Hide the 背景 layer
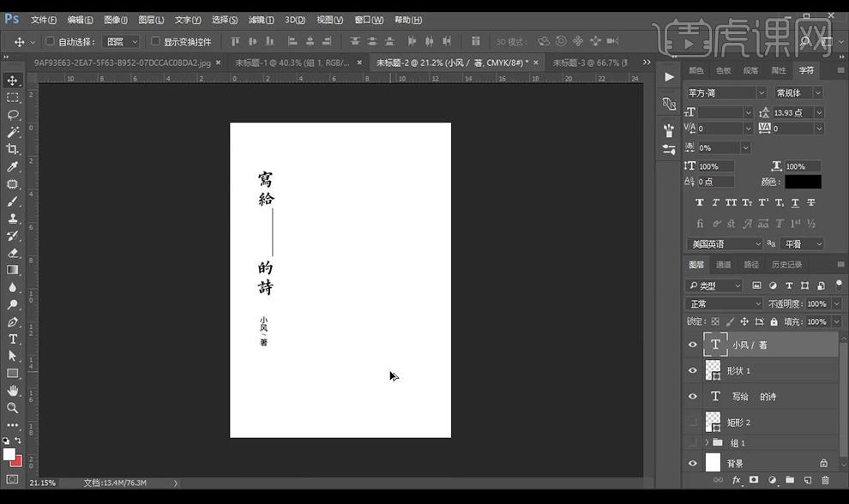This screenshot has height=504, width=849. pyautogui.click(x=693, y=464)
